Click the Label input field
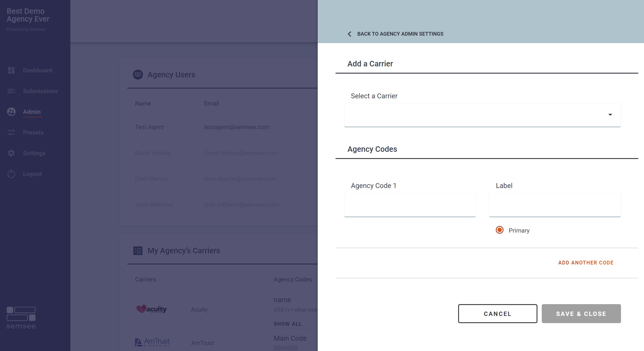644x351 pixels. pyautogui.click(x=555, y=205)
